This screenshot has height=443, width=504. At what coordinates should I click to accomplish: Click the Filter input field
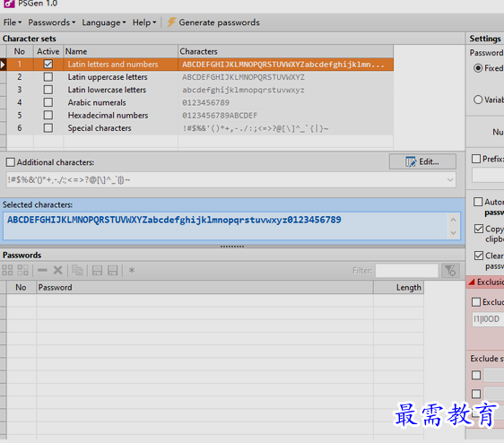coord(406,271)
